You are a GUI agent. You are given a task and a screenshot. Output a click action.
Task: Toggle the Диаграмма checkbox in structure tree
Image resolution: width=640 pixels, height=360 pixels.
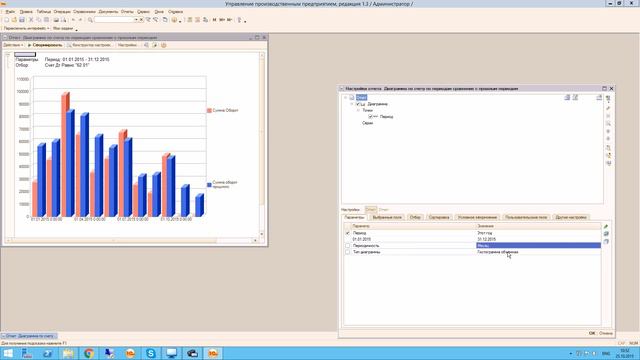pos(358,104)
